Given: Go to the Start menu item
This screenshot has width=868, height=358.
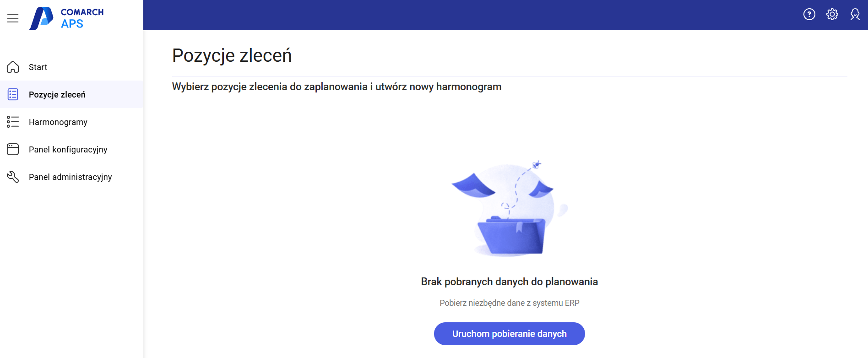Looking at the screenshot, I should tap(38, 67).
